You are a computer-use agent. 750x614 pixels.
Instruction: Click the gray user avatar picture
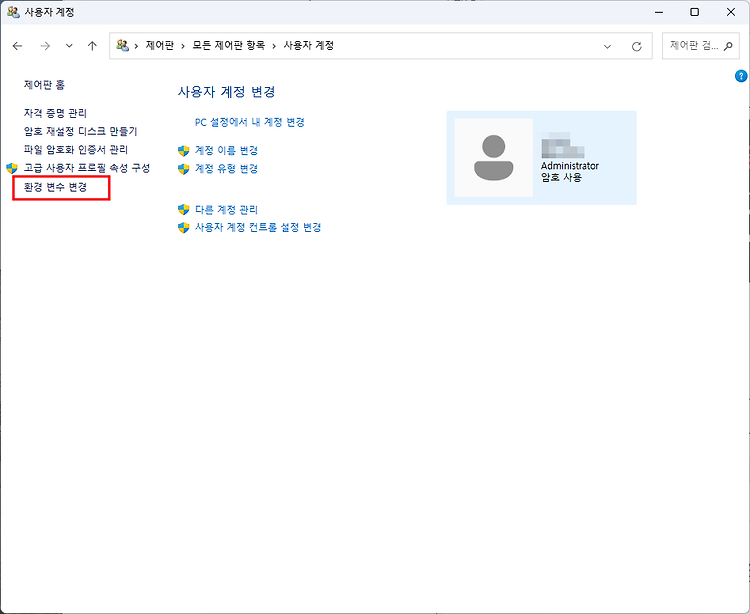click(494, 158)
